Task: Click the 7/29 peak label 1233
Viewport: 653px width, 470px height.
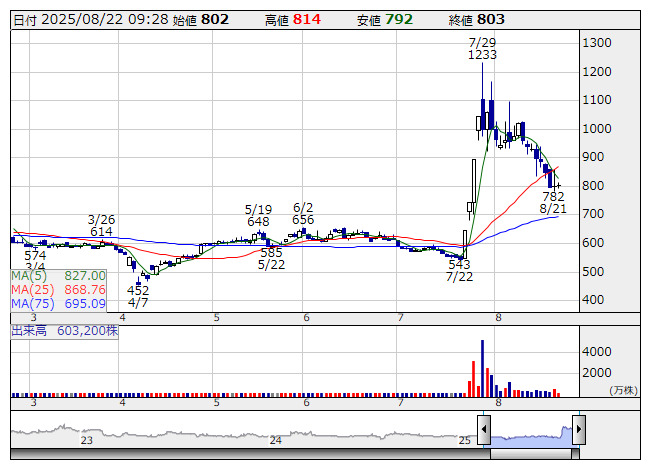Action: pos(482,56)
